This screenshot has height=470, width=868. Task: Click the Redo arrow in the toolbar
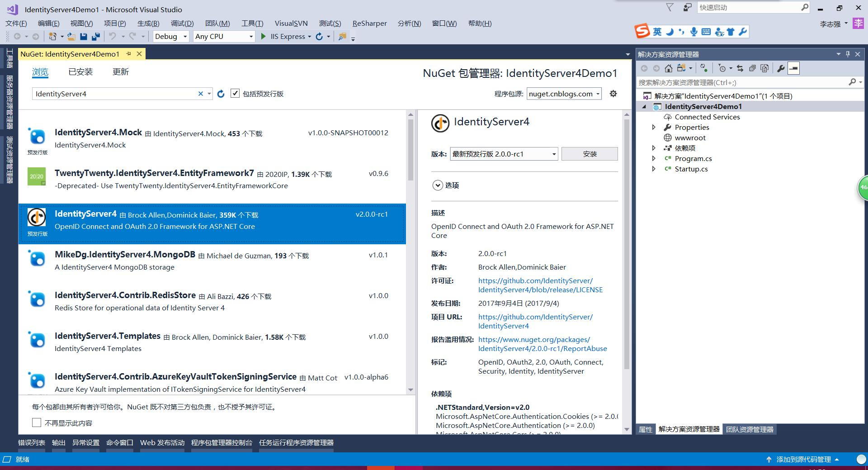[x=132, y=36]
